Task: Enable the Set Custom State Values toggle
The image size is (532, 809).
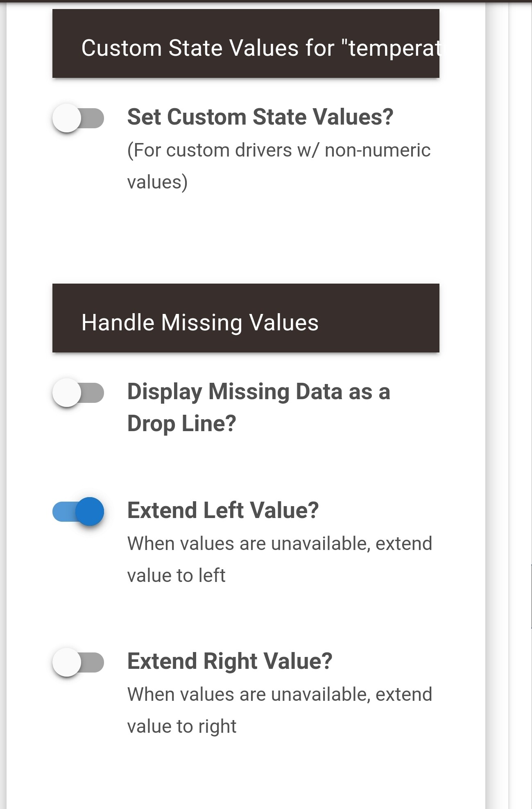Action: [78, 118]
